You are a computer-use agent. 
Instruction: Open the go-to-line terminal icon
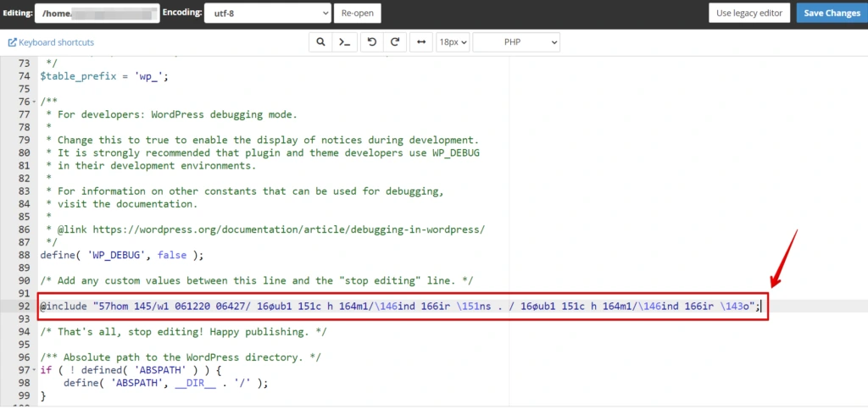coord(344,42)
